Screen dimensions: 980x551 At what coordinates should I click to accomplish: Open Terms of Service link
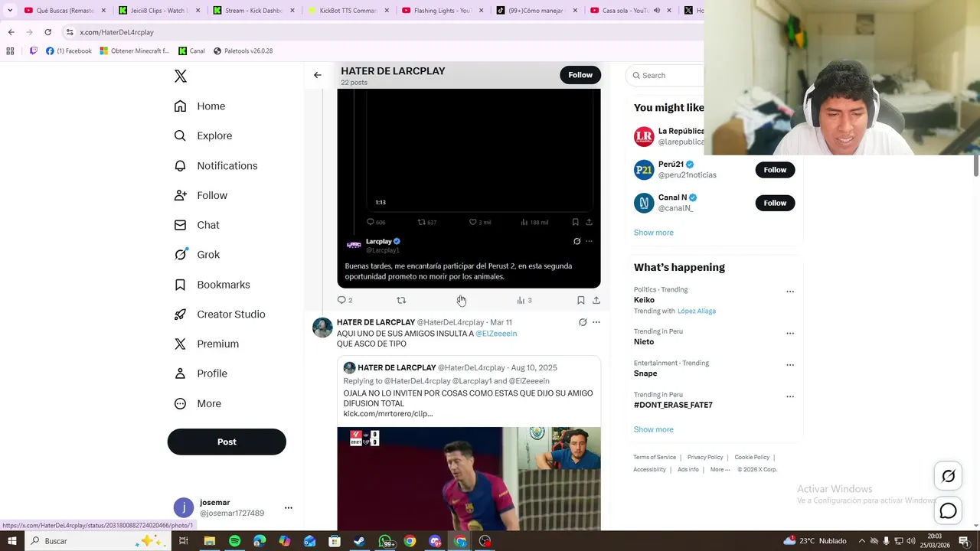click(655, 458)
